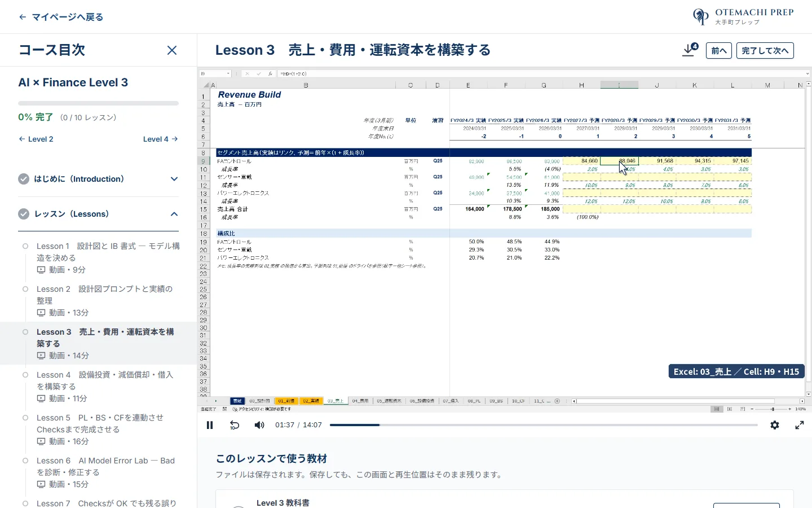Screen dimensions: 812x508
Task: Seek on the video progress bar
Action: pos(544,425)
